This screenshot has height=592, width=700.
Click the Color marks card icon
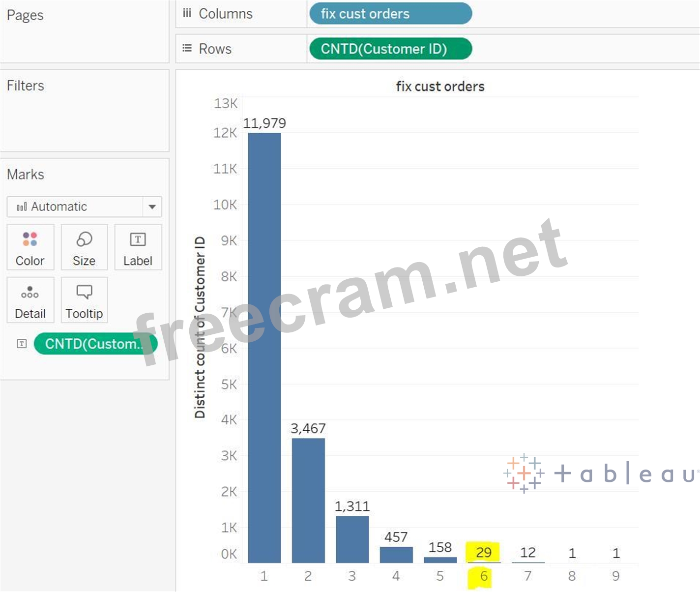tap(30, 239)
